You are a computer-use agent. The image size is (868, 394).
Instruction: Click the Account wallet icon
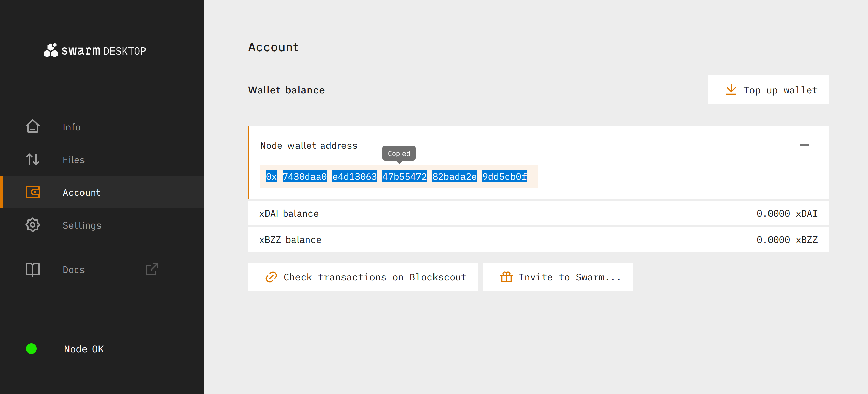[33, 192]
